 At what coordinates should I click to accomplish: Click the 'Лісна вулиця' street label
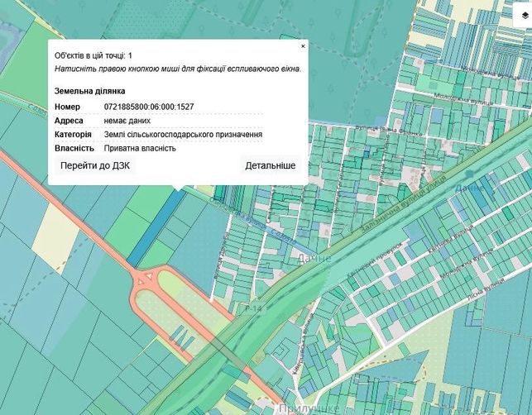click(486, 289)
